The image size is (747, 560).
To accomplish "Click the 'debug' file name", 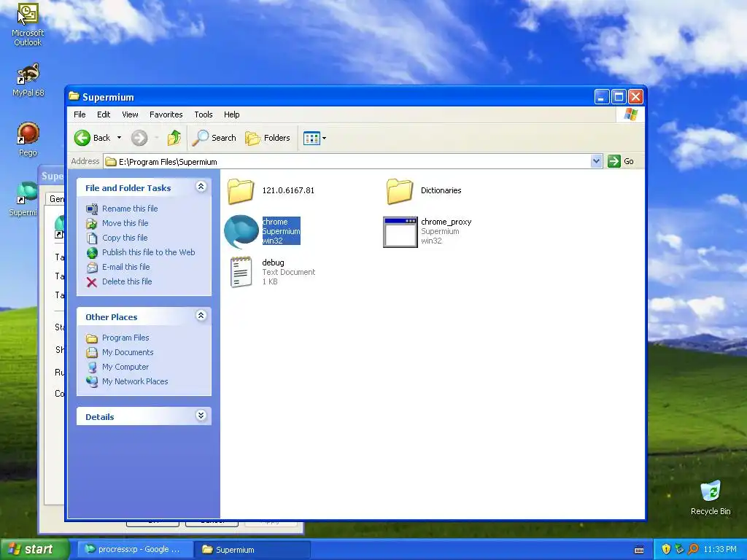I will point(273,262).
